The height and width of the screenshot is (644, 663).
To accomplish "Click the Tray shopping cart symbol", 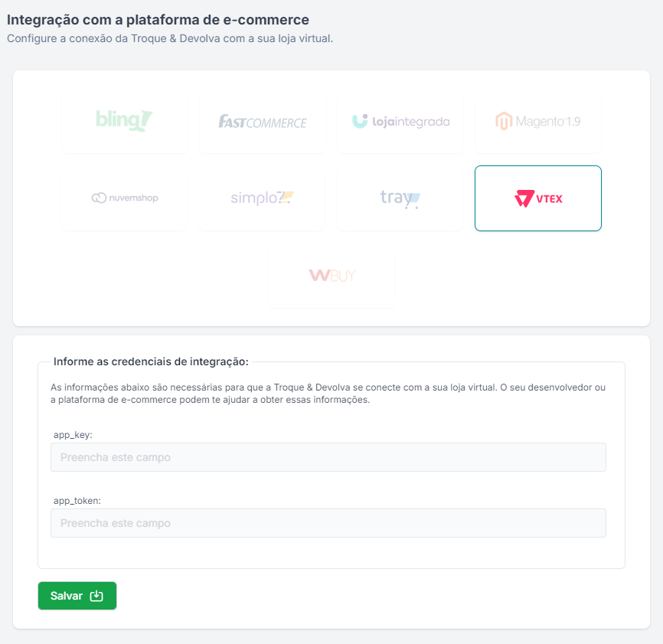I will (413, 201).
